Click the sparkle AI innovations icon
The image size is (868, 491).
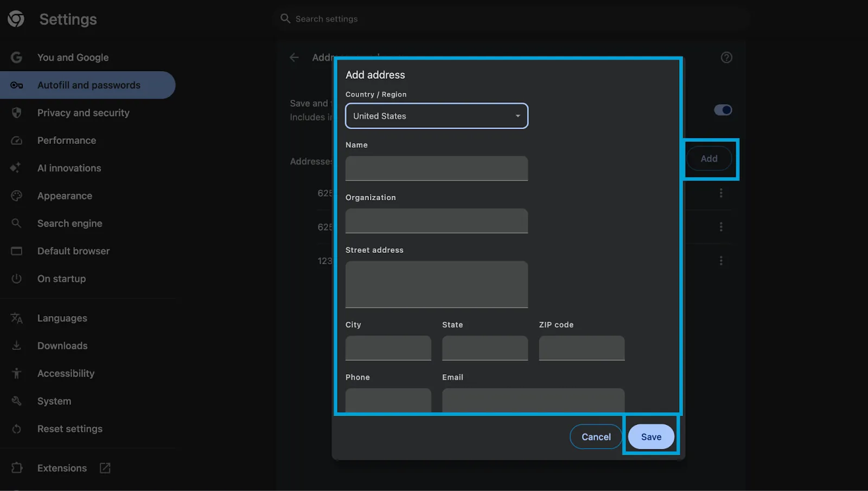tap(16, 168)
